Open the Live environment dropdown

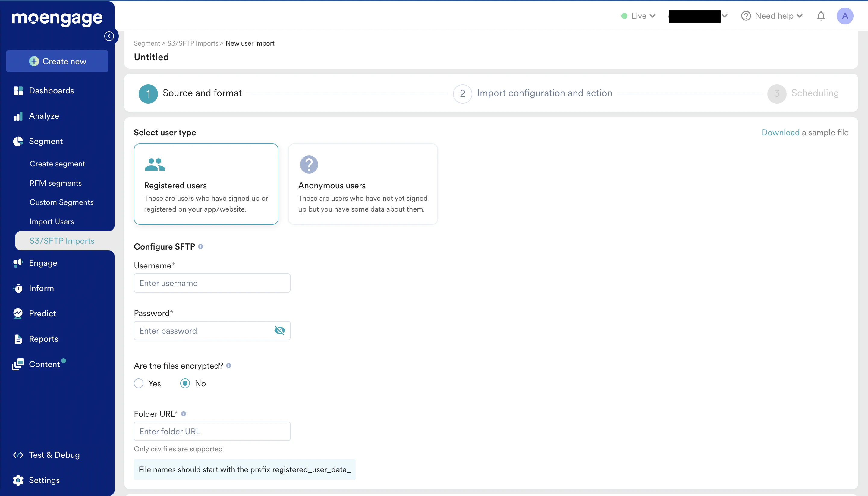638,16
